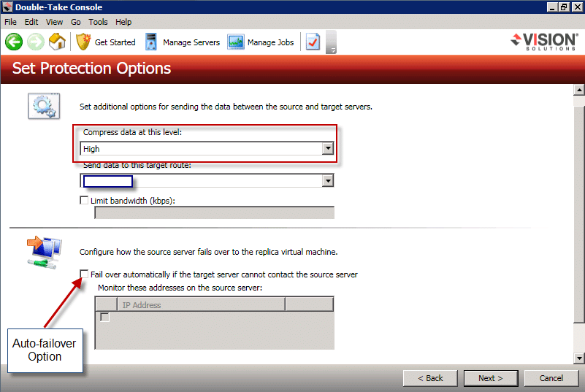Open the File menu
This screenshot has height=392, width=585.
click(11, 22)
